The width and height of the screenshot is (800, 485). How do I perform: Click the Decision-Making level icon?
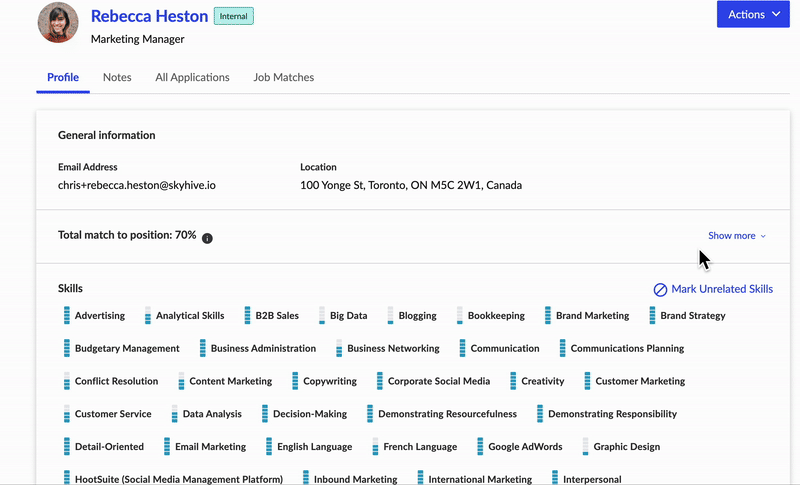[x=265, y=414]
